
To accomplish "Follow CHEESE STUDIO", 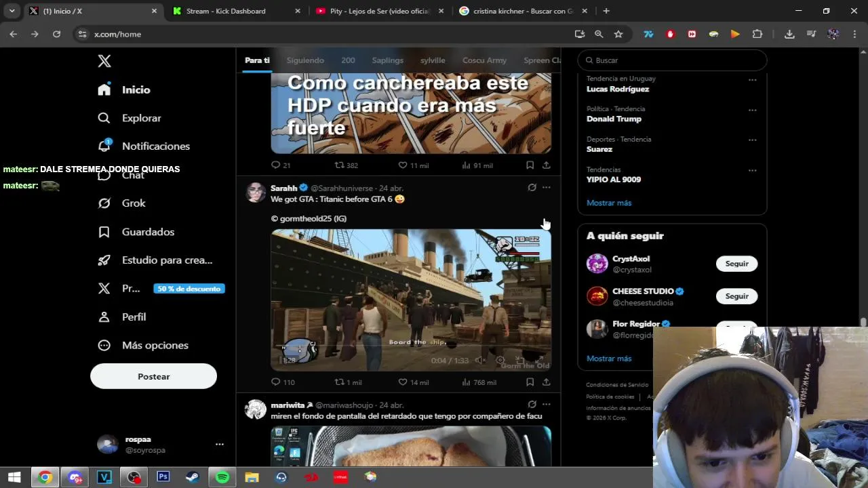I will 736,296.
